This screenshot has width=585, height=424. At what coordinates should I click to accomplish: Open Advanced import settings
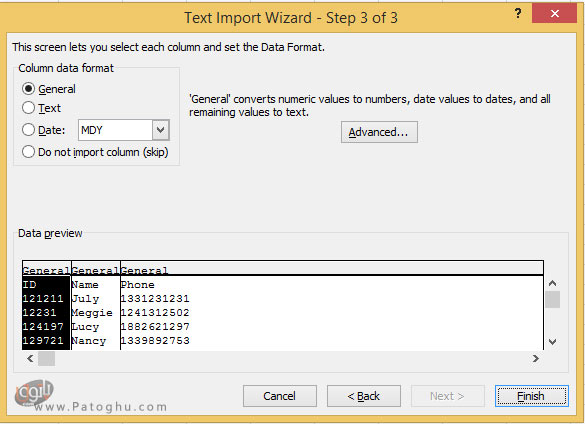379,132
